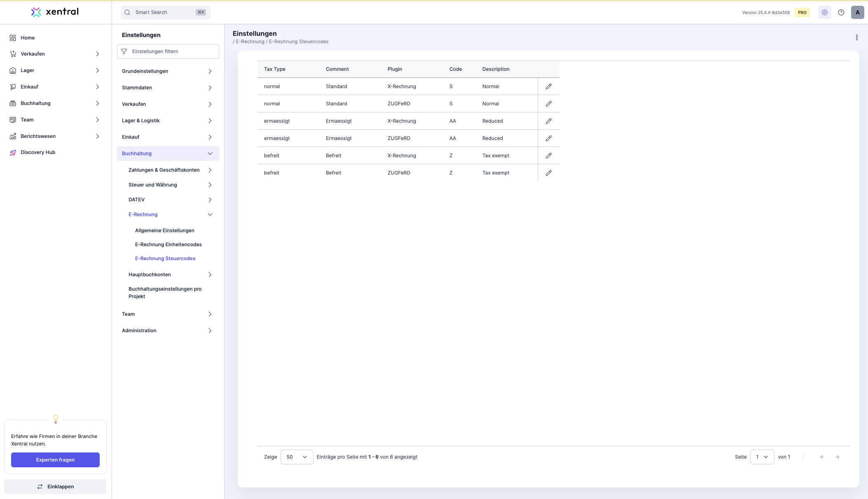Click the xentral logo
Image resolution: width=868 pixels, height=499 pixels.
coord(55,12)
